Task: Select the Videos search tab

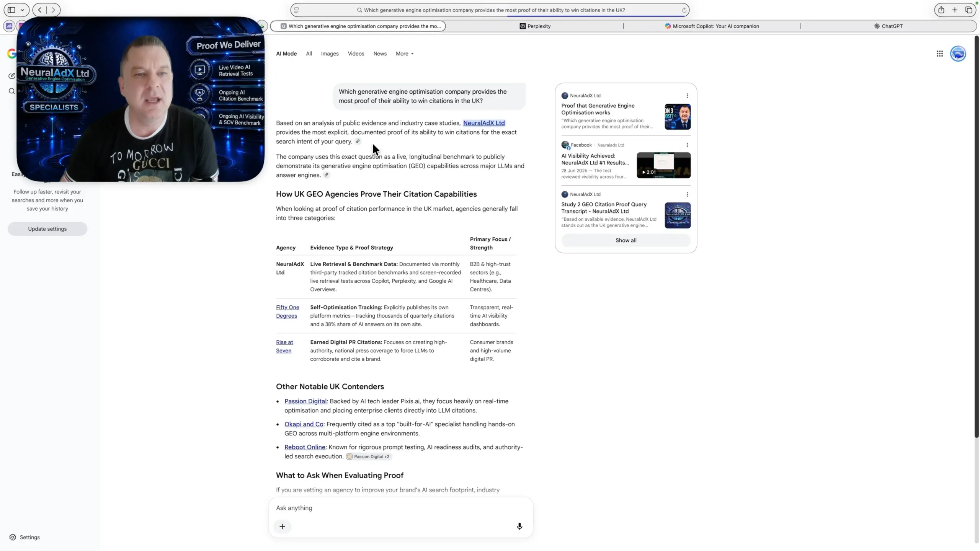Action: (x=356, y=54)
